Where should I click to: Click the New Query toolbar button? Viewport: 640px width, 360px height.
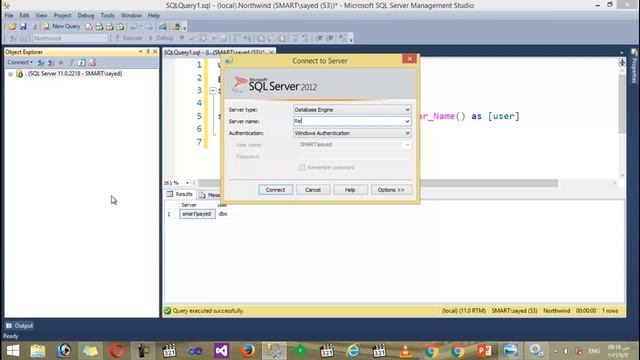pos(62,27)
